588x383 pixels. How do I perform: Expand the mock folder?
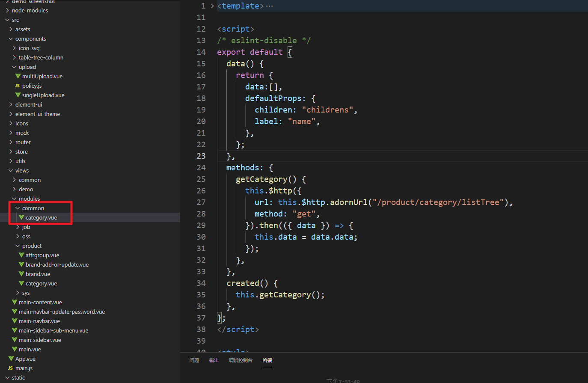pyautogui.click(x=11, y=133)
